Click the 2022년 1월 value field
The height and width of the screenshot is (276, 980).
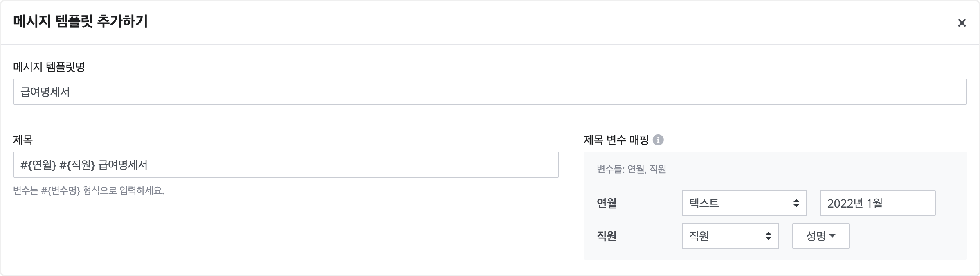pos(877,203)
